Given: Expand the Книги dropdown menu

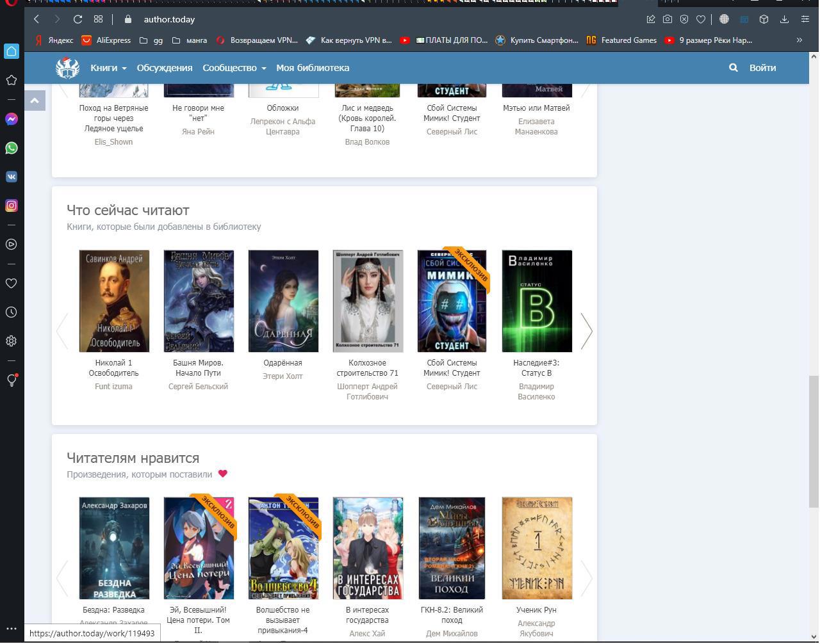Looking at the screenshot, I should coord(108,68).
